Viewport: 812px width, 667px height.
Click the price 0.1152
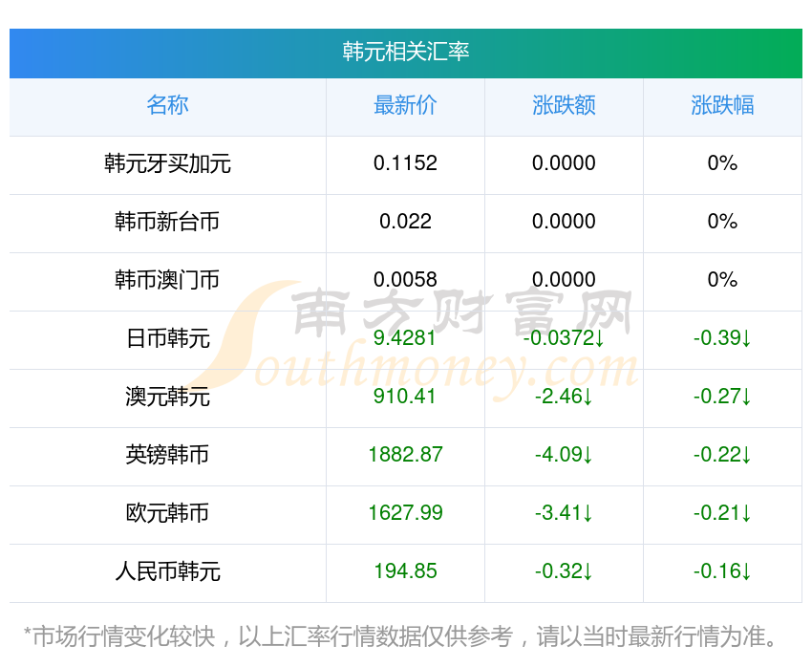coord(405,163)
